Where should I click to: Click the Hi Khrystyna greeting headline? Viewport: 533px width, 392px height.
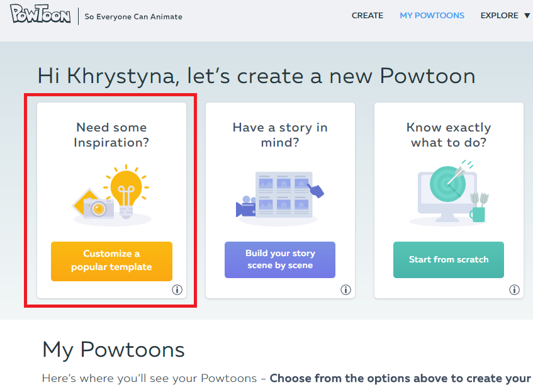(x=256, y=76)
